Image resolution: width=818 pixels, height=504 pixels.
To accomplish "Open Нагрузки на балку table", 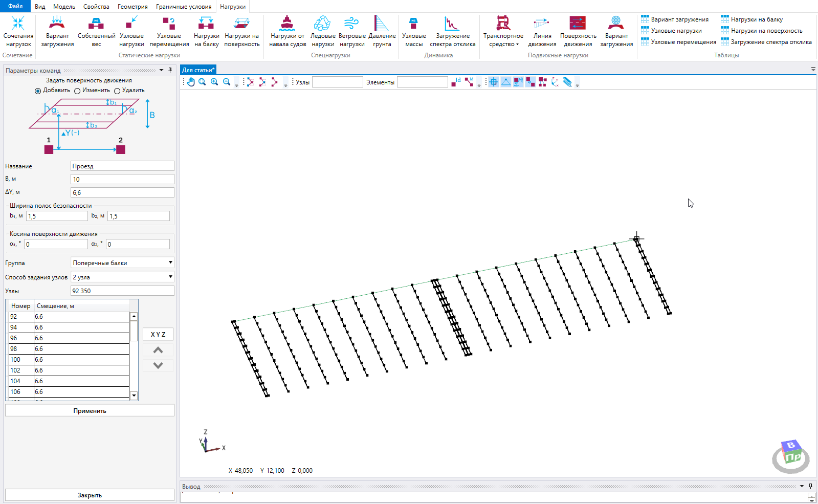I will click(x=752, y=19).
